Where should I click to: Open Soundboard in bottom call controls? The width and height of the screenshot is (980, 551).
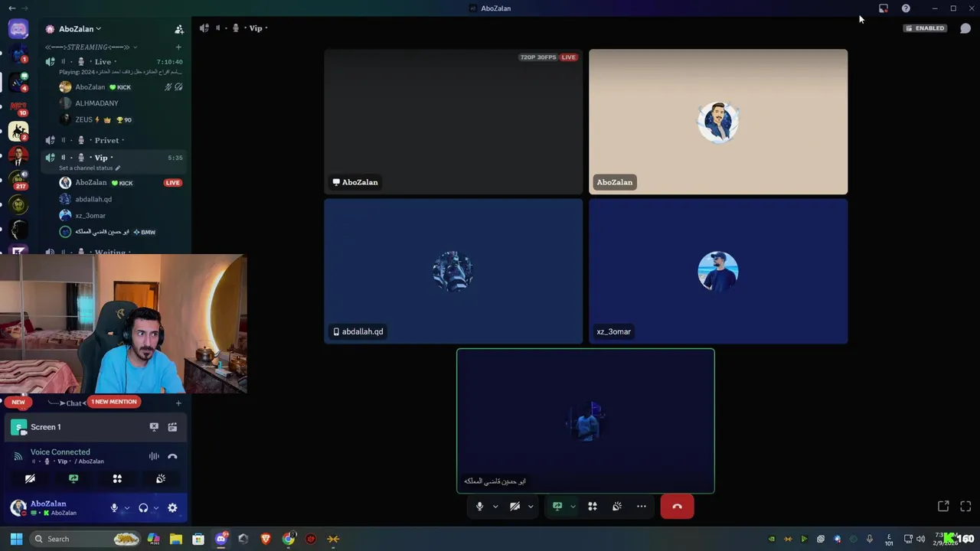point(617,507)
